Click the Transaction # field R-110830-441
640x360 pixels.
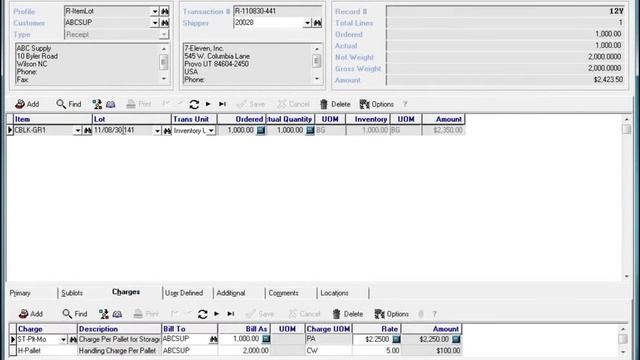[278, 11]
